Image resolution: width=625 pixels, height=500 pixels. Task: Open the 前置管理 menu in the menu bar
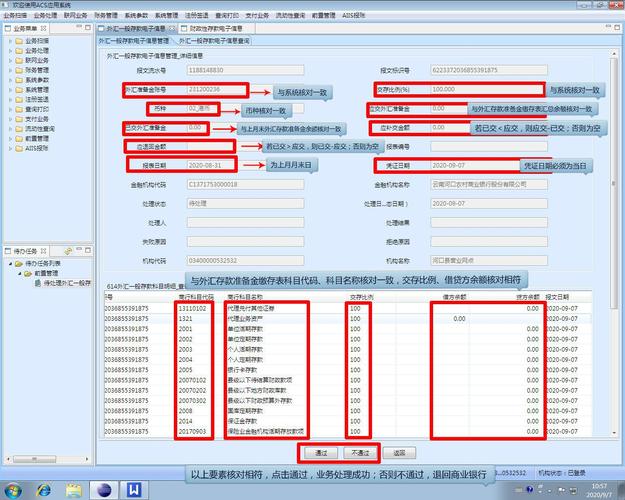pos(323,16)
